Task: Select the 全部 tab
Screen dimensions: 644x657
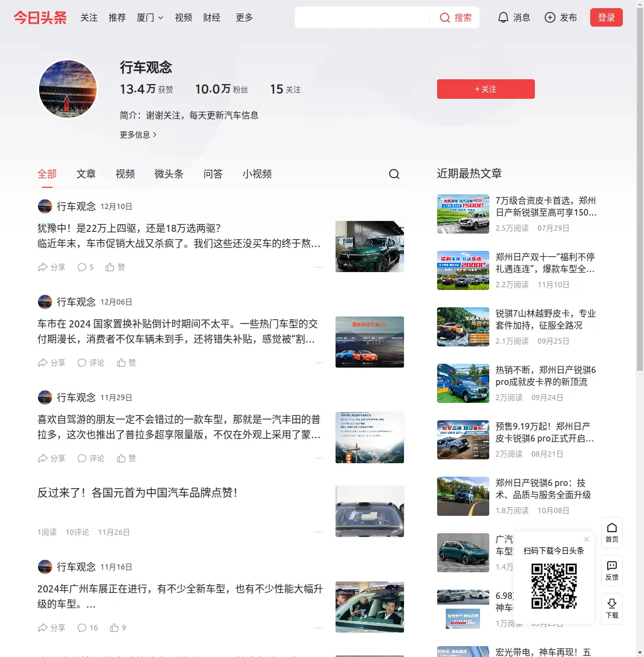Action: [x=47, y=174]
